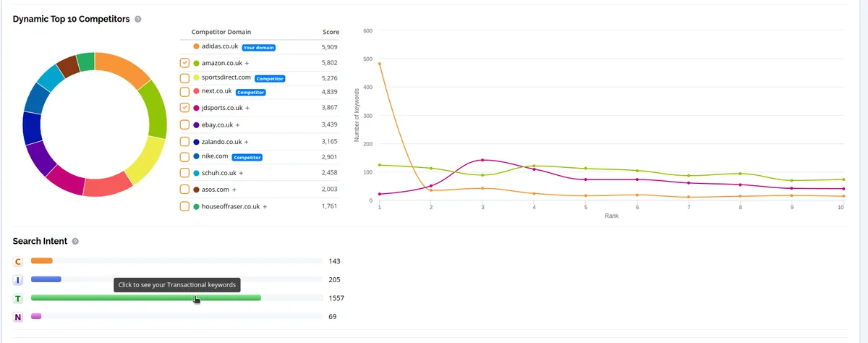Uncheck the amazon.co.uk competitor checkbox
Viewport: 868px width, 343px height.
184,63
